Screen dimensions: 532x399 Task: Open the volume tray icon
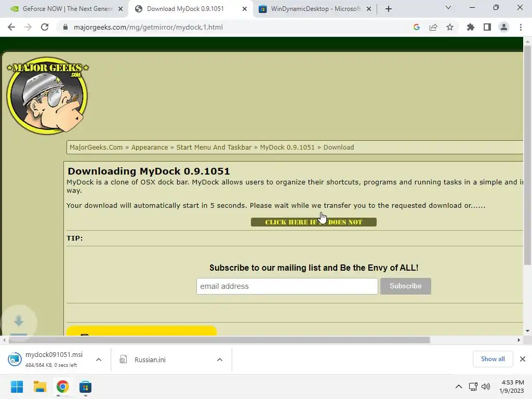click(x=486, y=387)
